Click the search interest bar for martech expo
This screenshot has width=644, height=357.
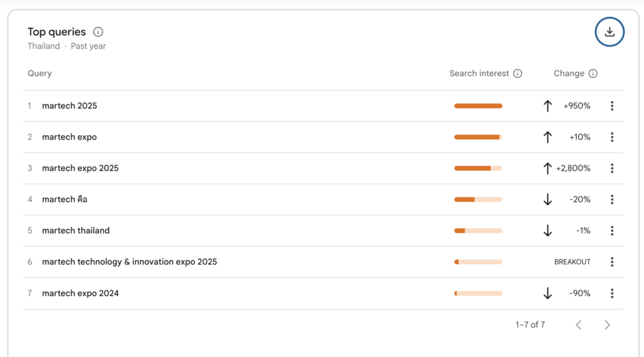pos(478,137)
